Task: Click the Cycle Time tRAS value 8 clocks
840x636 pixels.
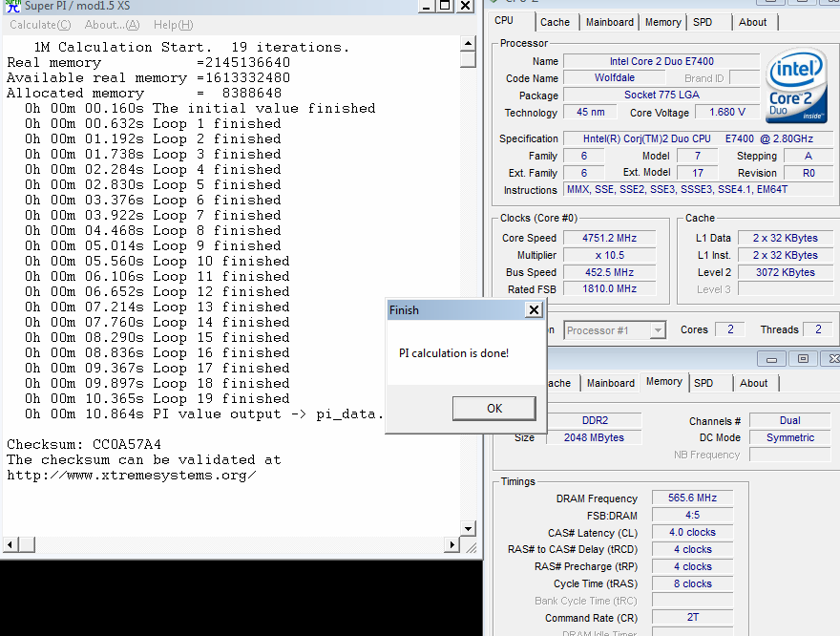Action: coord(692,583)
